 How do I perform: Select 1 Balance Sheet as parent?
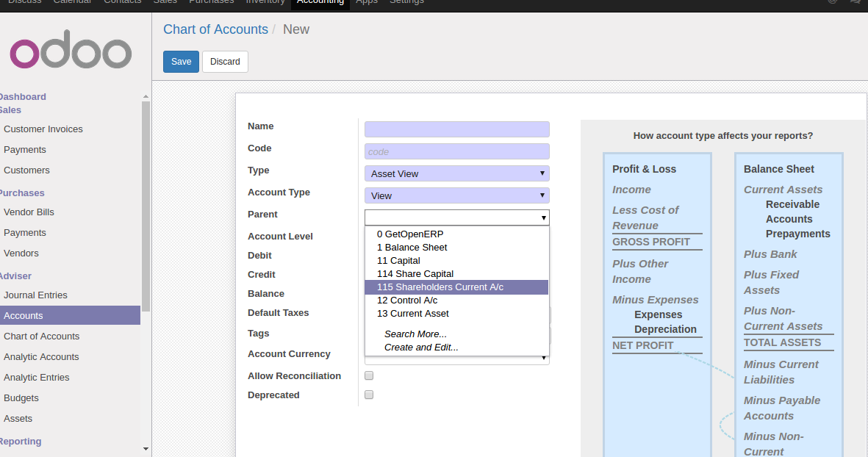pos(412,248)
